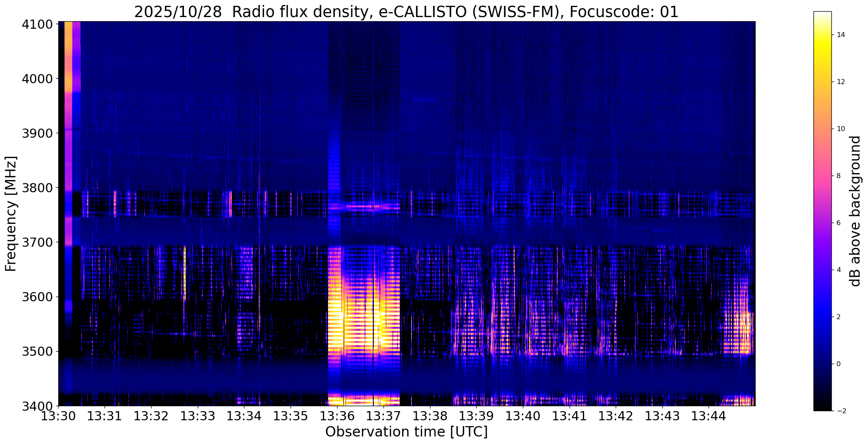
Task: Select the 3700 frequency tick label
Action: (x=37, y=242)
